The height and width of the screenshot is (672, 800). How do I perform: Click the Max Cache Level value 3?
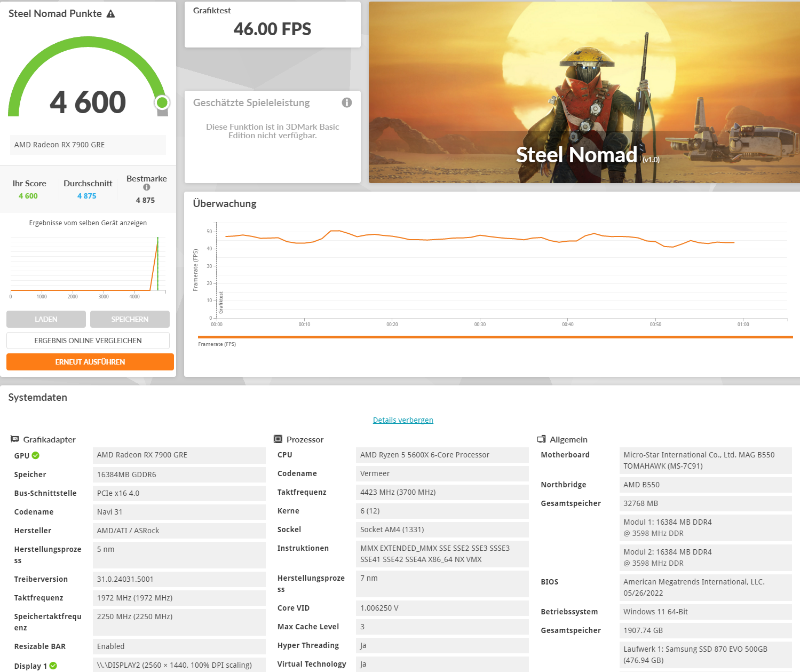[x=442, y=627]
